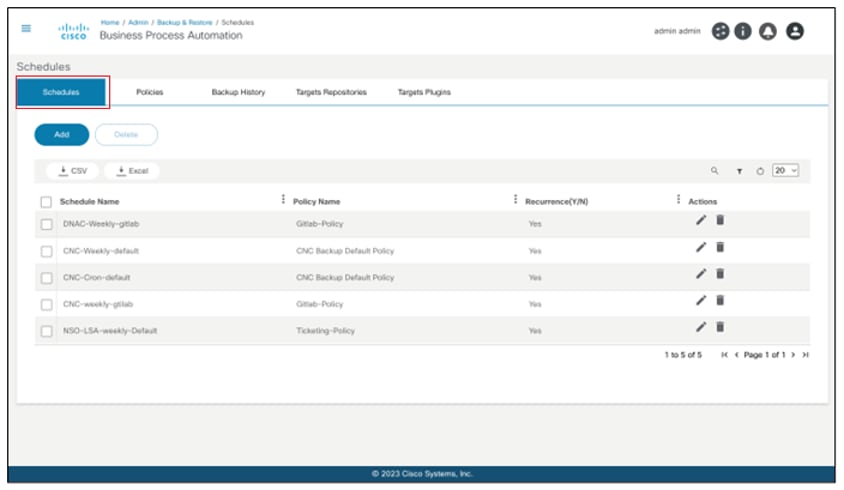Delete the CNC-Cron-default schedule via trash icon
This screenshot has height=490, width=844.
click(720, 274)
